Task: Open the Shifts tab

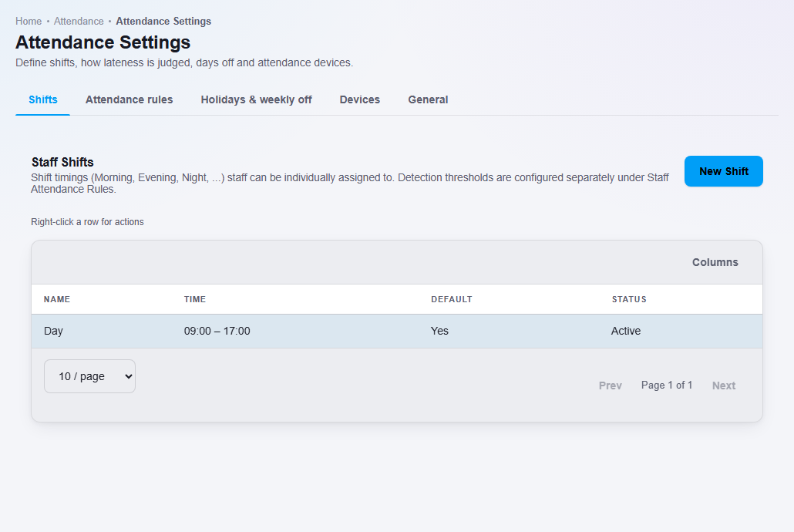Action: (42, 99)
